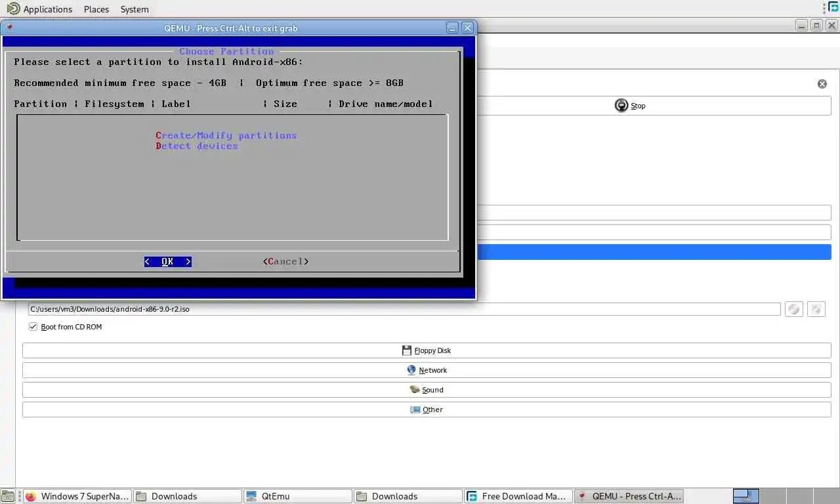Image resolution: width=840 pixels, height=504 pixels.
Task: Expand the Sound section
Action: tap(427, 390)
